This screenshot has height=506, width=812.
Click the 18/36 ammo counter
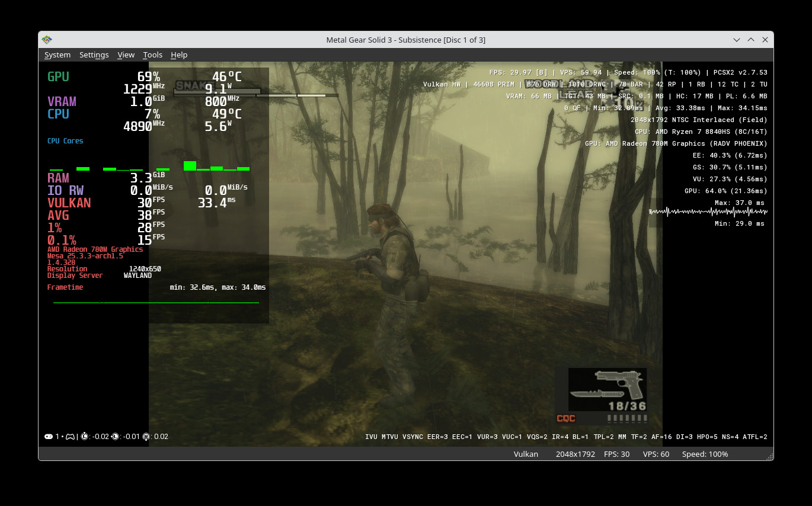click(x=627, y=406)
